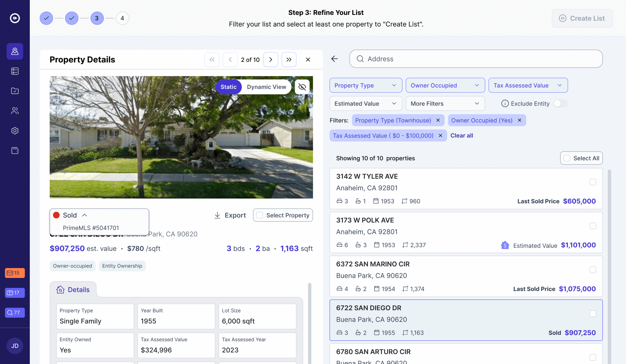Viewport: 626px width, 364px height.
Task: Switch to Dynamic View tab
Action: (x=266, y=87)
